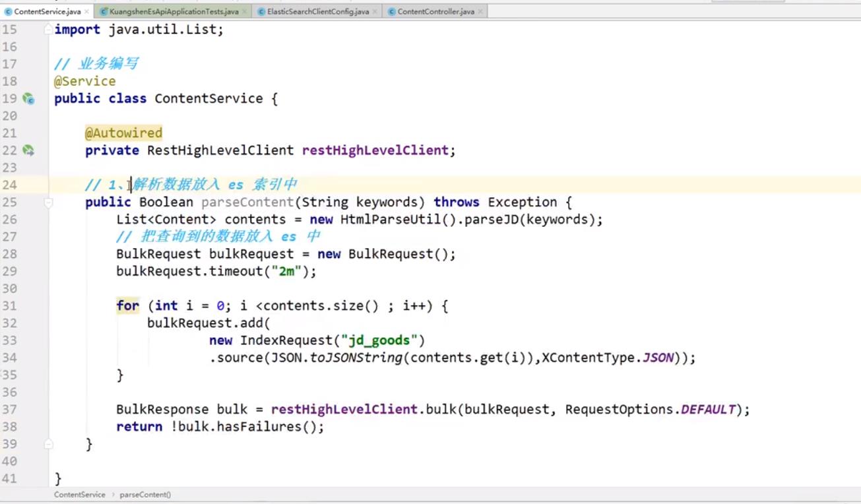The height and width of the screenshot is (504, 861).
Task: Click restHighLevelClient field name on line 22
Action: pyautogui.click(x=375, y=150)
